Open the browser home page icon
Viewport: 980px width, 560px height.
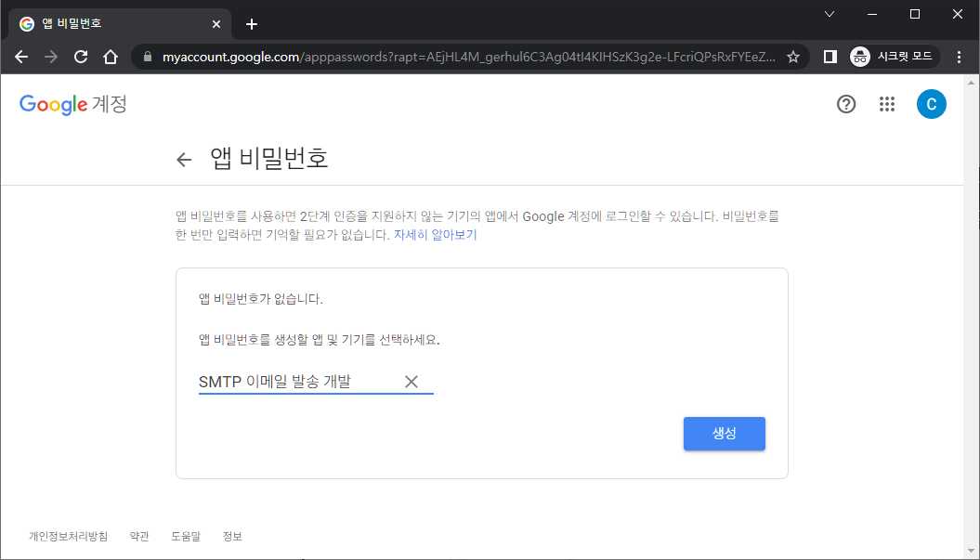(111, 57)
